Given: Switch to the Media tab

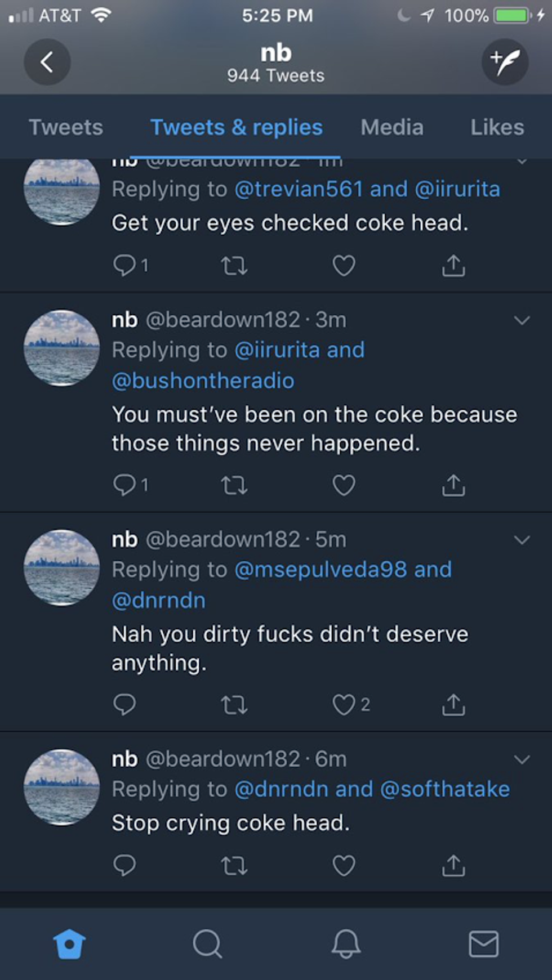Looking at the screenshot, I should (392, 127).
